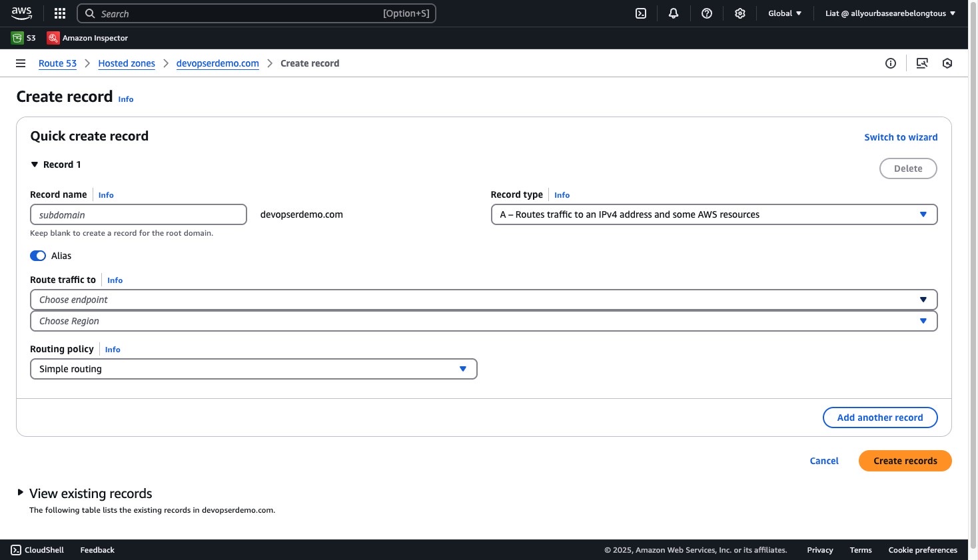This screenshot has width=978, height=560.
Task: Open the hamburger navigation menu
Action: click(21, 63)
